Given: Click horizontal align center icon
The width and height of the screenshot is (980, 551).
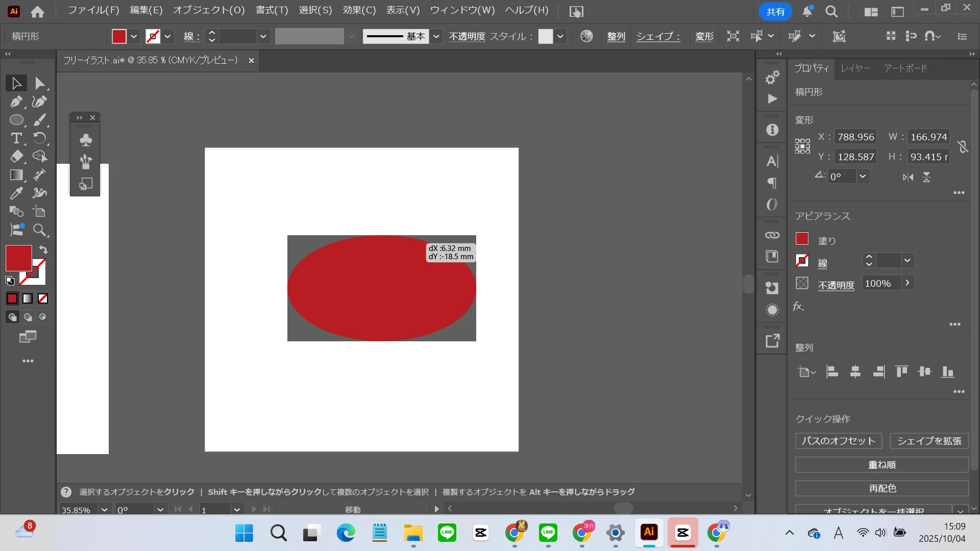Looking at the screenshot, I should [x=855, y=372].
